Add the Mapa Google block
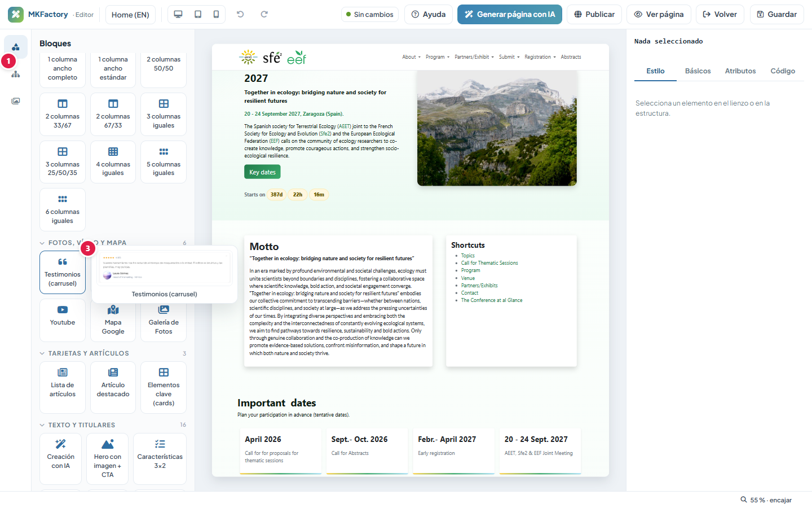Image resolution: width=812 pixels, height=508 pixels. click(113, 320)
